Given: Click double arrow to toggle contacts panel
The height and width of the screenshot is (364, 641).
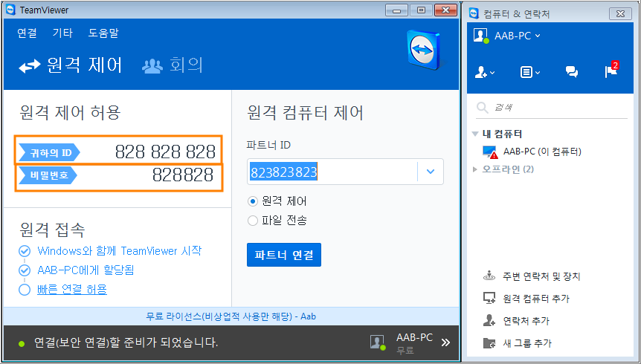Looking at the screenshot, I should (445, 342).
